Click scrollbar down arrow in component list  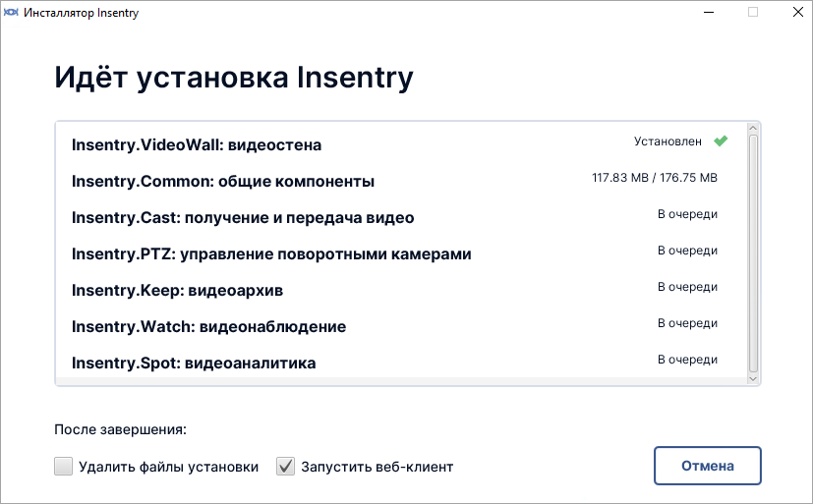coord(753,379)
